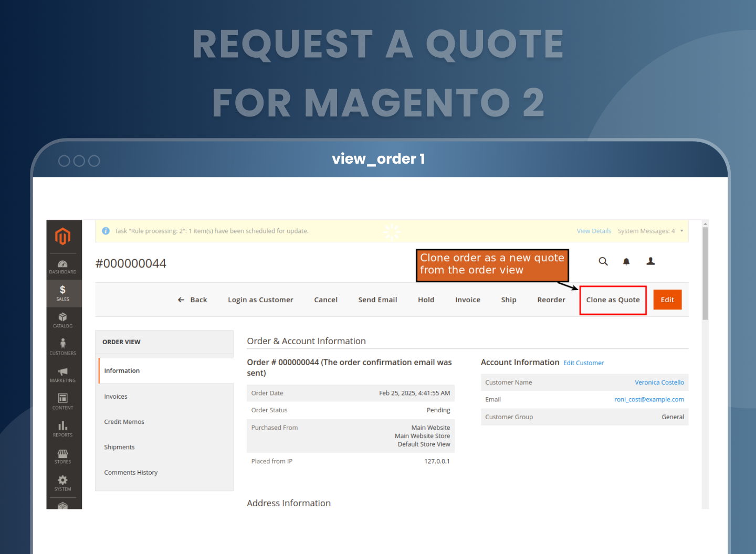
Task: Click the Magento logo icon
Action: [x=63, y=237]
